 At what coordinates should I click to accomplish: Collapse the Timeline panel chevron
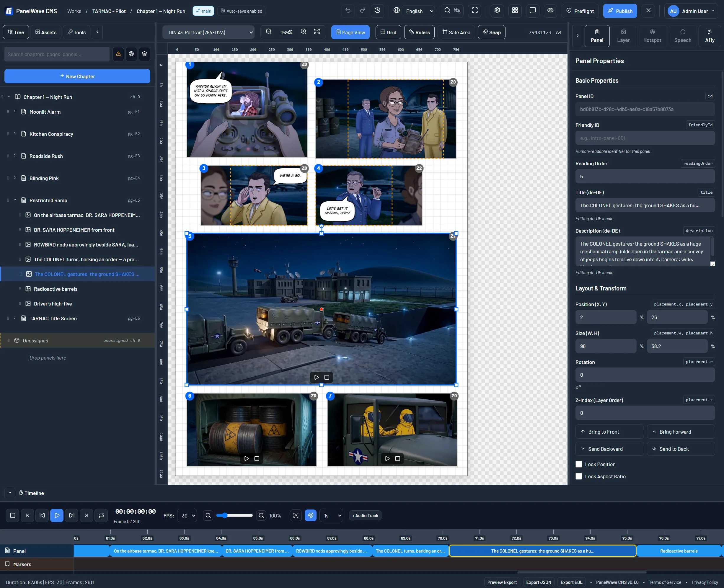click(10, 493)
